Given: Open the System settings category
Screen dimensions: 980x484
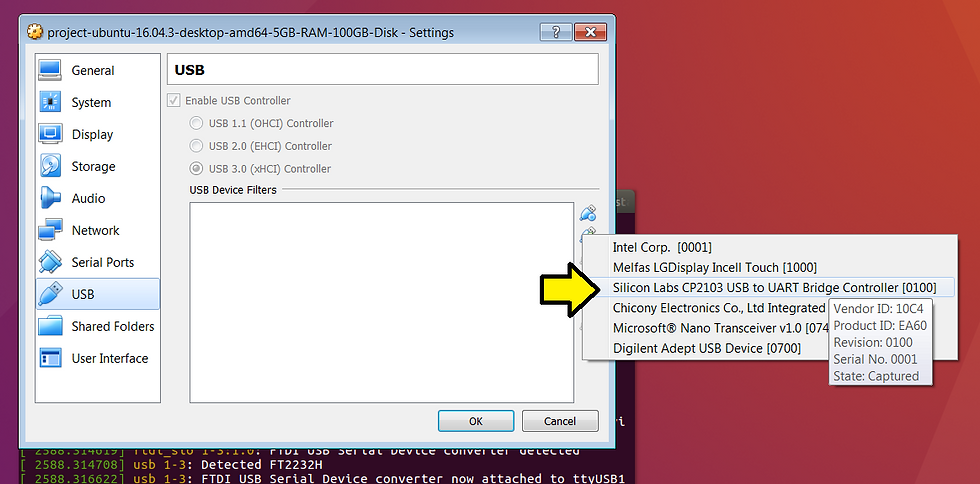Looking at the screenshot, I should coord(98,103).
